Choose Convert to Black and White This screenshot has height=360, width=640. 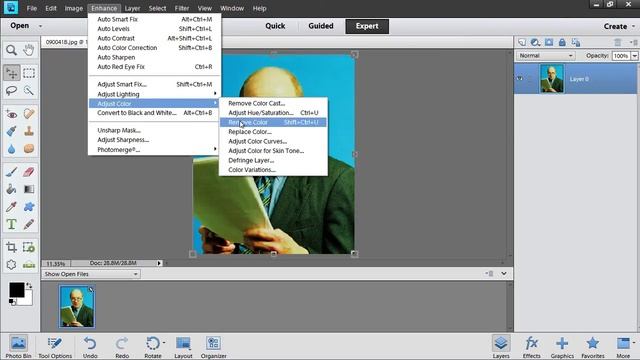(x=154, y=113)
